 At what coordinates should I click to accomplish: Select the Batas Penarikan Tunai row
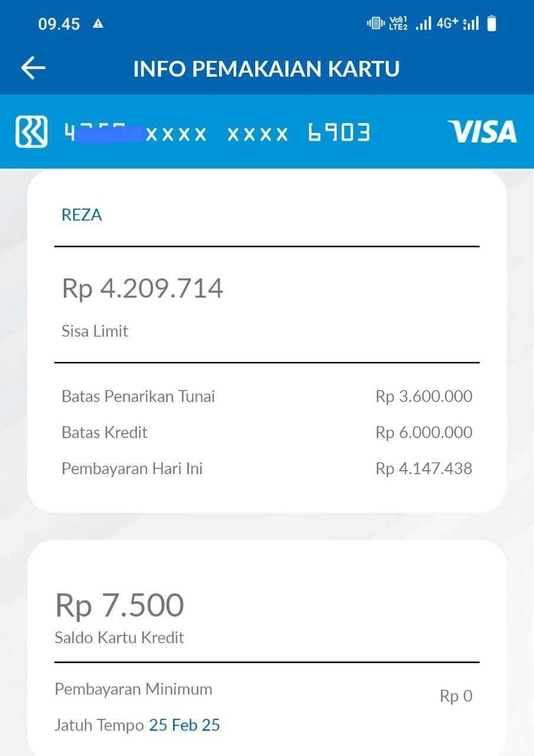click(x=267, y=396)
